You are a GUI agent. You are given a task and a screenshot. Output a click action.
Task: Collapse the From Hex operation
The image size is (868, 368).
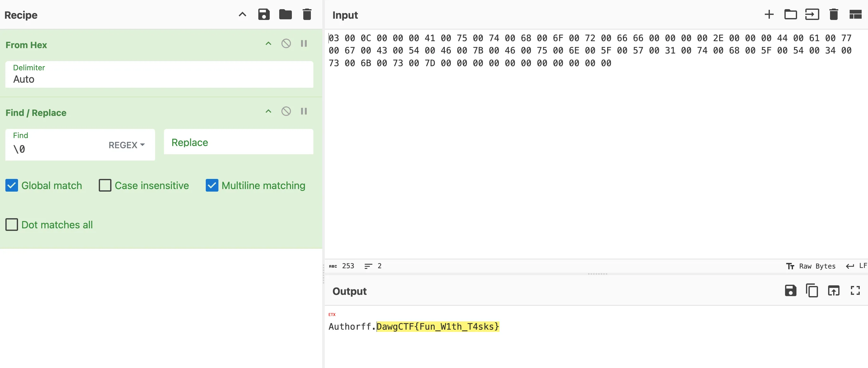[268, 43]
